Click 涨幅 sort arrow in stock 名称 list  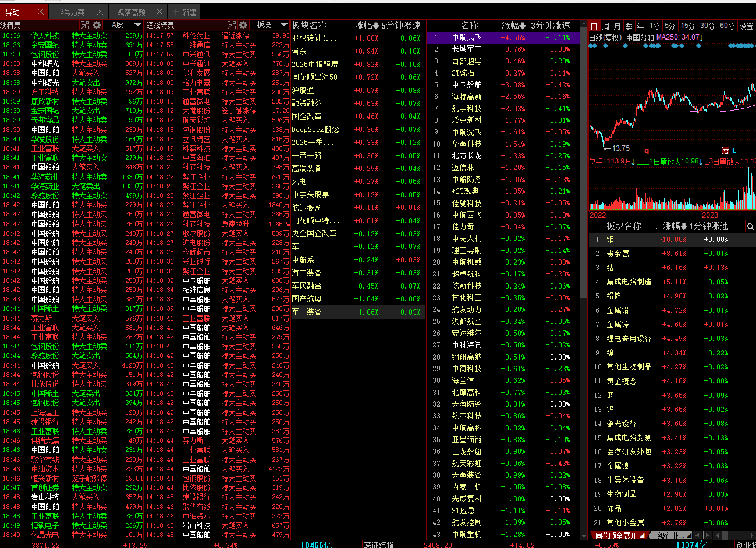pyautogui.click(x=523, y=26)
